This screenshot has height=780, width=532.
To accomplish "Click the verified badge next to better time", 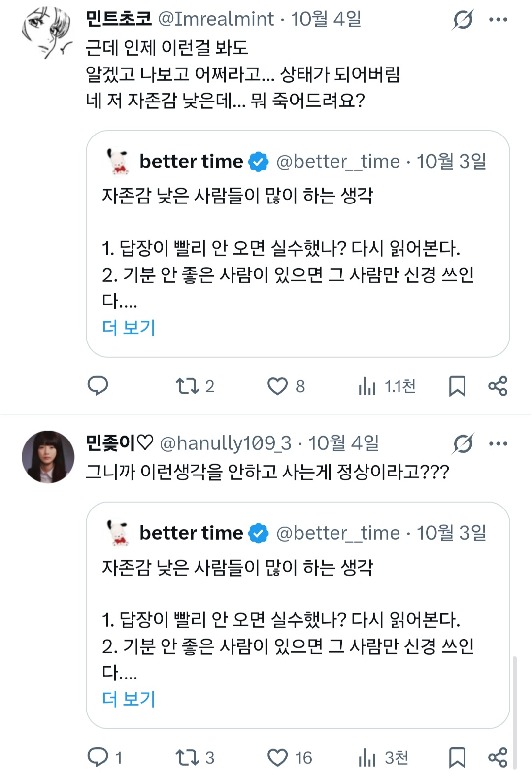I will (x=258, y=161).
